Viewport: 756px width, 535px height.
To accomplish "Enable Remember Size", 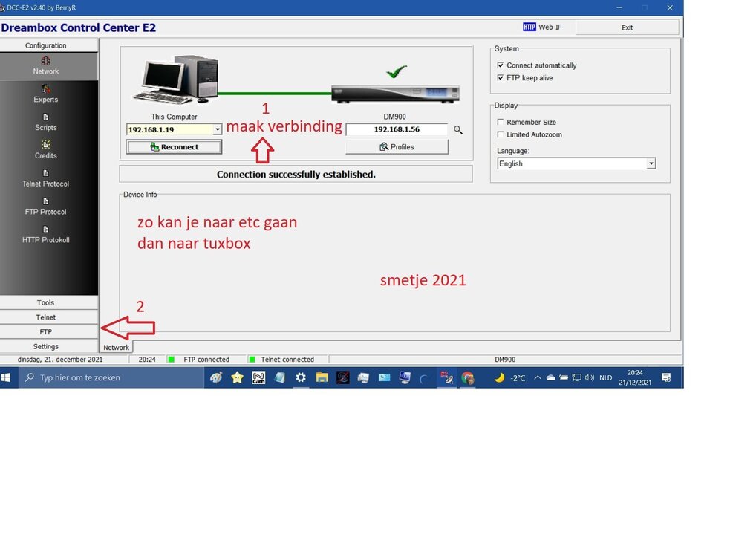I will pos(501,121).
